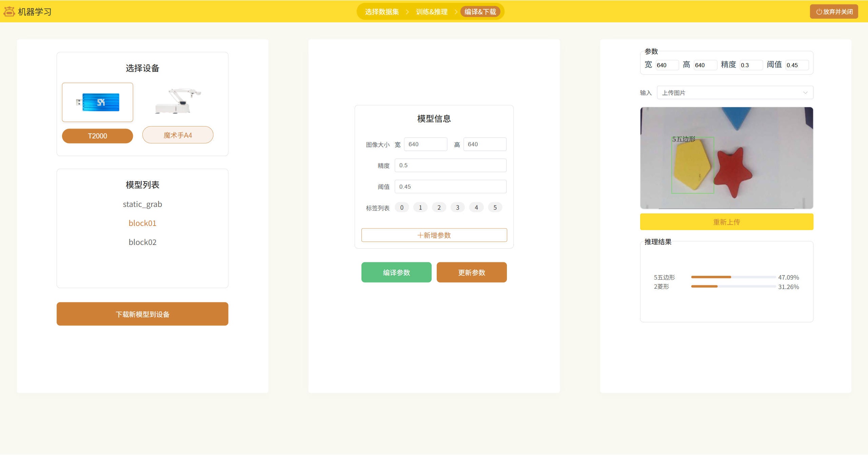
Task: Go to 选择数据集 step
Action: click(382, 12)
